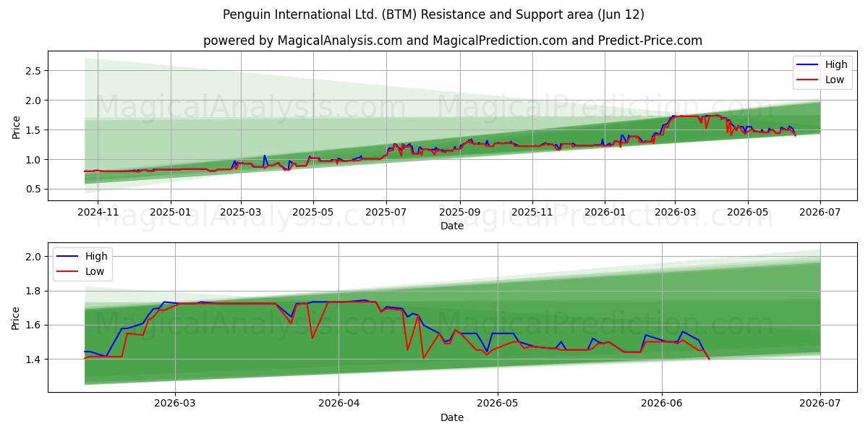Click the 2026-04 tick label on bottom chart
868x434 pixels.
point(339,404)
